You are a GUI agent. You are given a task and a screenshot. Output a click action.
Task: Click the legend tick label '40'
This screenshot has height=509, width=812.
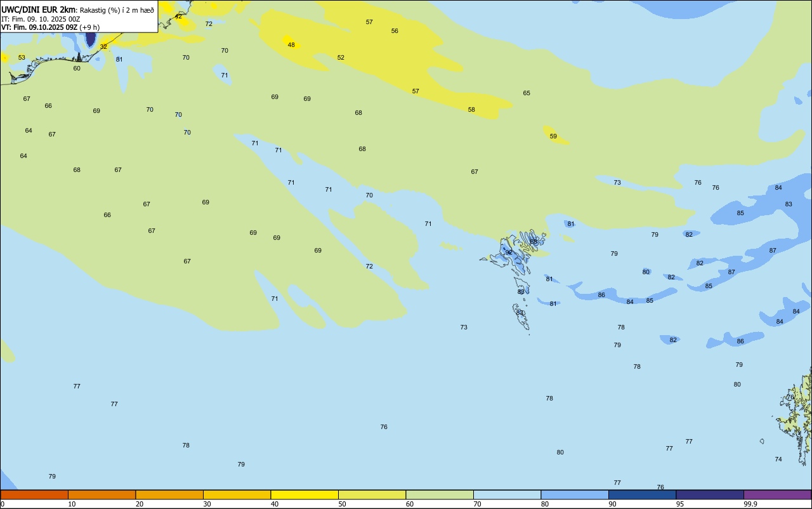point(275,504)
